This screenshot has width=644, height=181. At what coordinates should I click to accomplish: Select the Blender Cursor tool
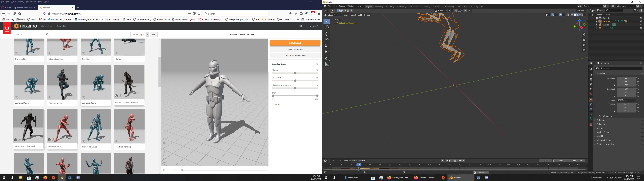coord(327,27)
